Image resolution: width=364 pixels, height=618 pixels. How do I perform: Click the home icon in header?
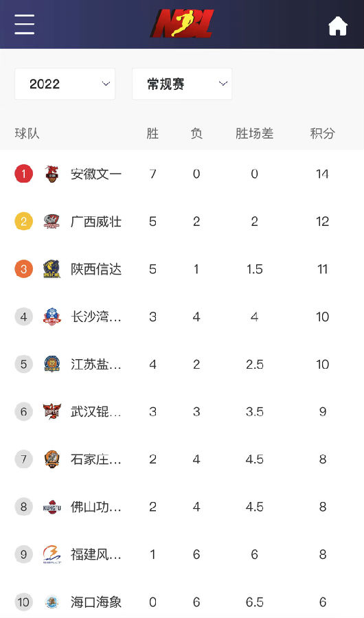pyautogui.click(x=338, y=26)
